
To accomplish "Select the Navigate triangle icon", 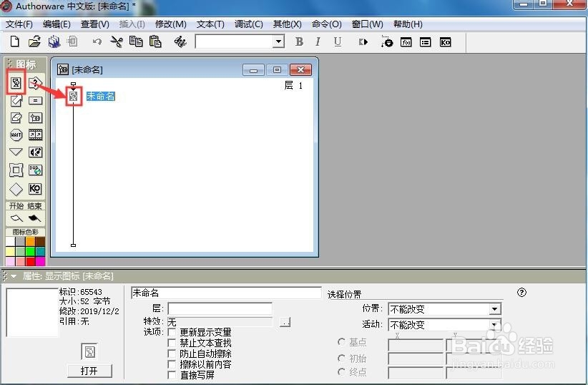I will 16,152.
